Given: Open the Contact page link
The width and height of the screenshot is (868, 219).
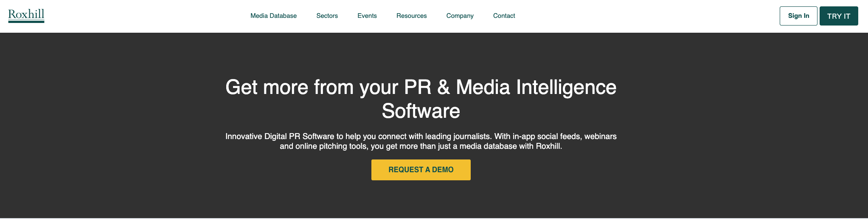Looking at the screenshot, I should [504, 16].
